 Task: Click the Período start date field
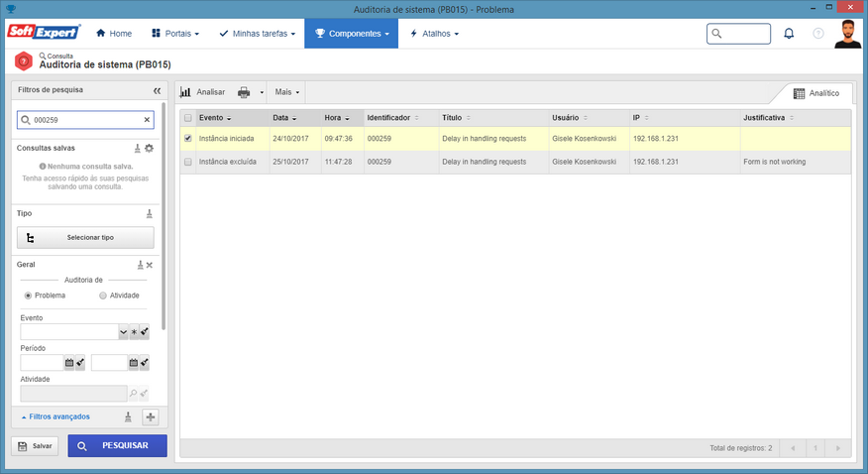[x=42, y=363]
